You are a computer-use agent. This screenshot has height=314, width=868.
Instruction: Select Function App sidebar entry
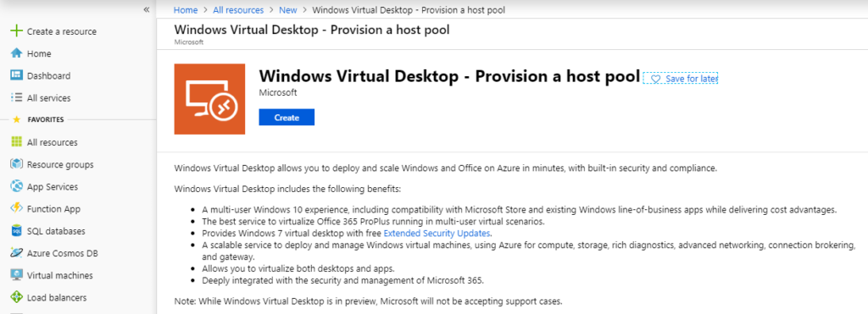[53, 208]
